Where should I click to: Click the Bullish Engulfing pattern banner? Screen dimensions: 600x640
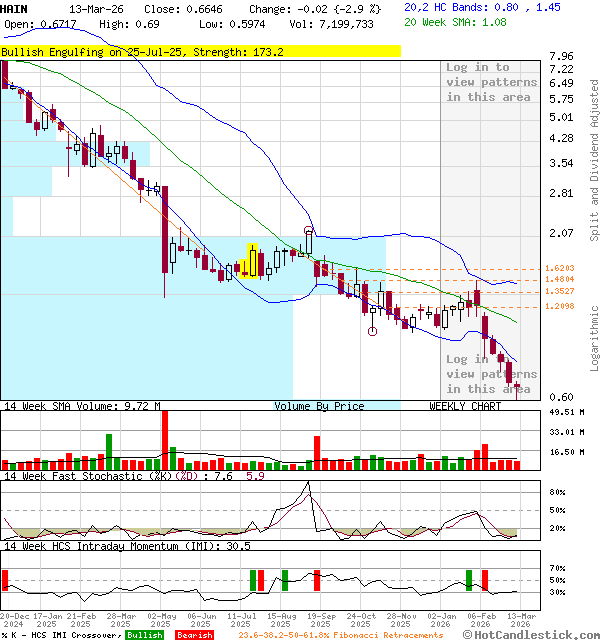tap(142, 51)
